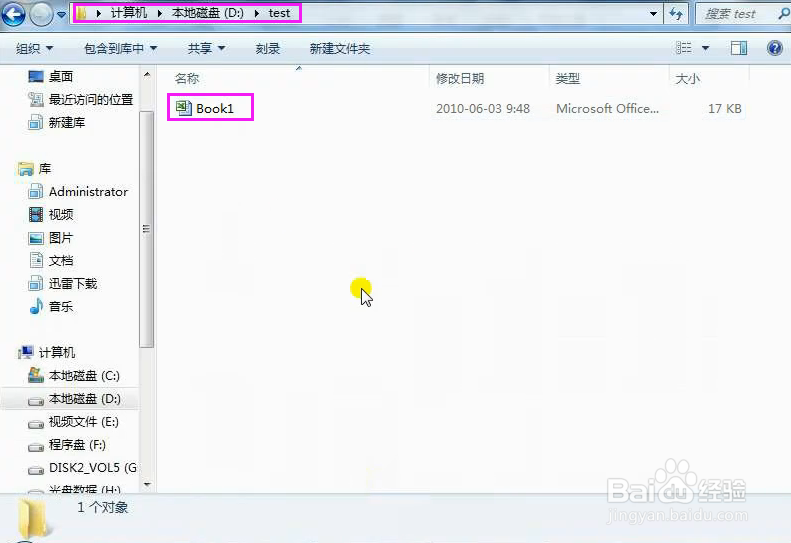Click the Forward navigation arrow button
791x543 pixels.
[x=41, y=14]
